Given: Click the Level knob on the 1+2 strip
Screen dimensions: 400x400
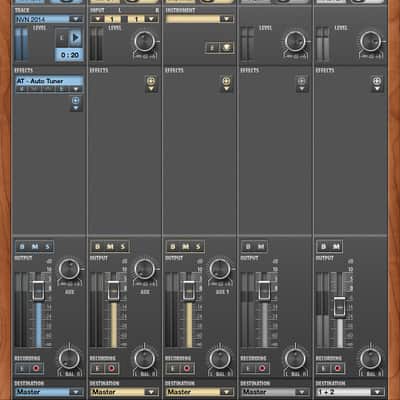Looking at the screenshot, I should pyautogui.click(x=370, y=41).
